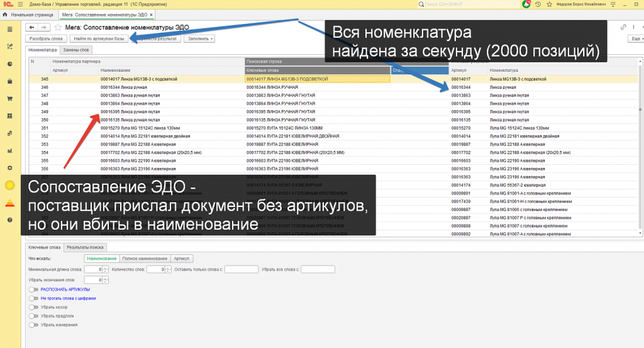Click 'Разобрать слова' button
The width and height of the screenshot is (644, 348).
[46, 38]
